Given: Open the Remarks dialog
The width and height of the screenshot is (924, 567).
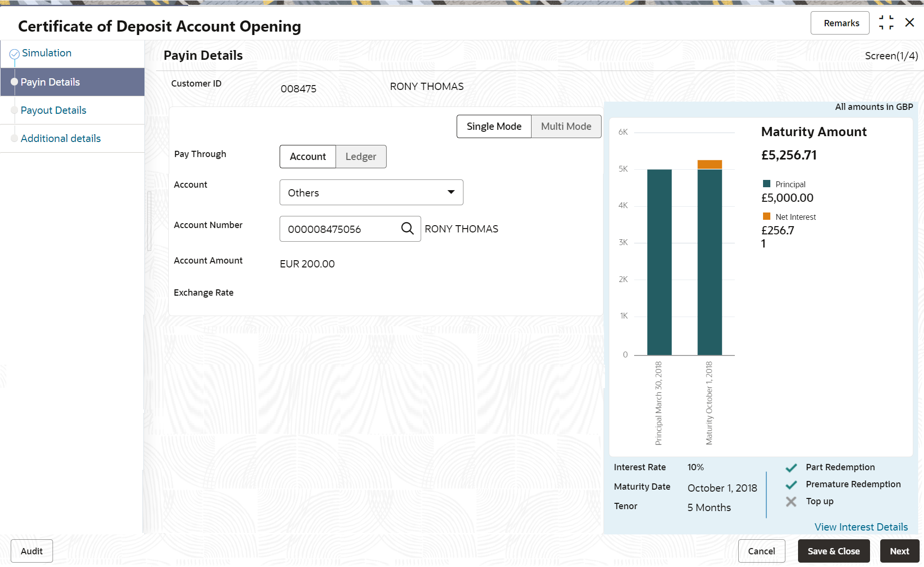Looking at the screenshot, I should point(840,23).
